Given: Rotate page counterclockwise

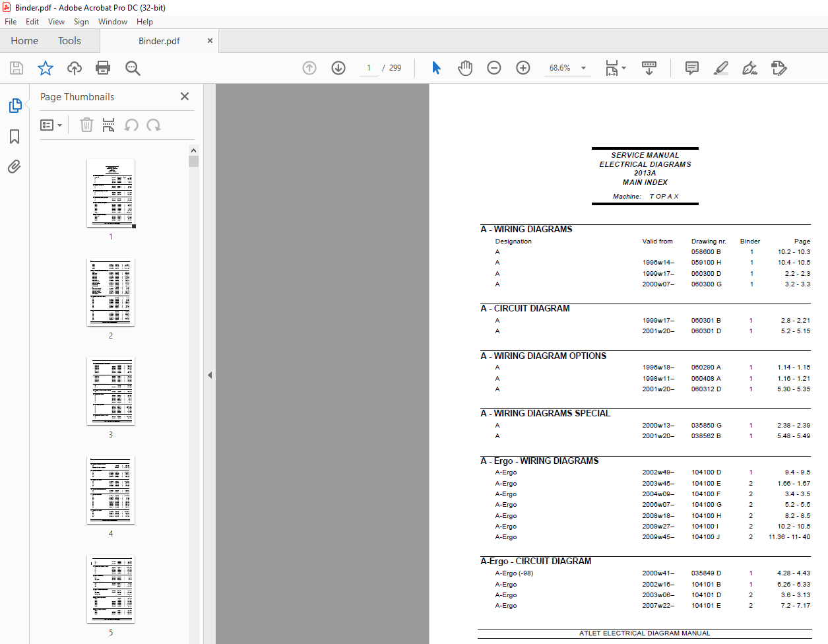Looking at the screenshot, I should coord(131,125).
